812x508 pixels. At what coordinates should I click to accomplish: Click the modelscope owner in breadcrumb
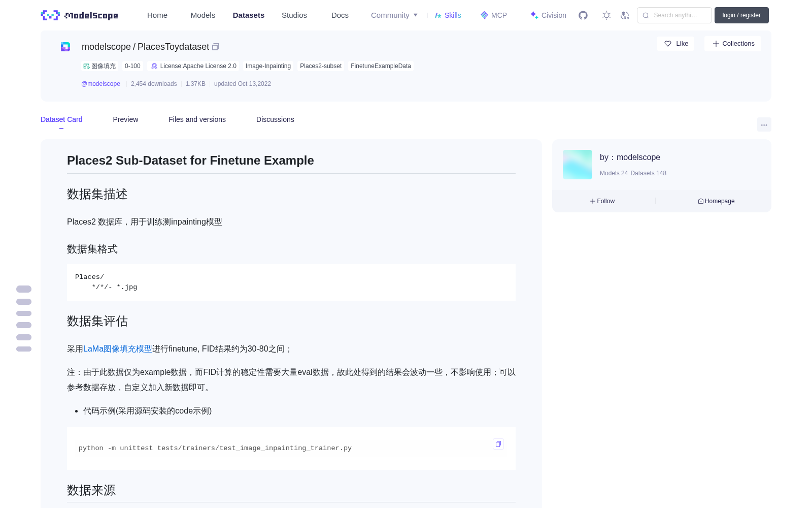tap(106, 47)
